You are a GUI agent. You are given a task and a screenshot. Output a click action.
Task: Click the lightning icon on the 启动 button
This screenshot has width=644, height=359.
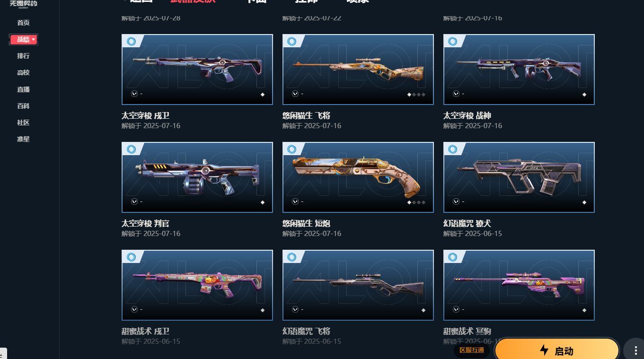tap(544, 350)
